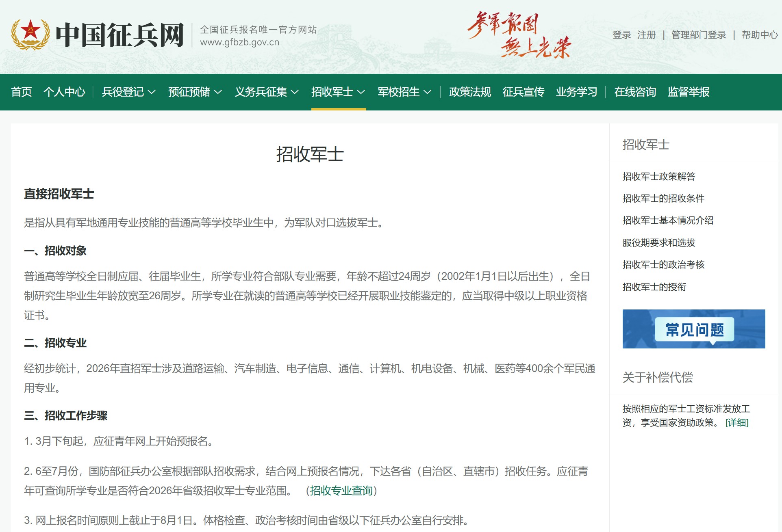Open 管理部门登录 link
The width and height of the screenshot is (782, 532).
click(x=698, y=35)
